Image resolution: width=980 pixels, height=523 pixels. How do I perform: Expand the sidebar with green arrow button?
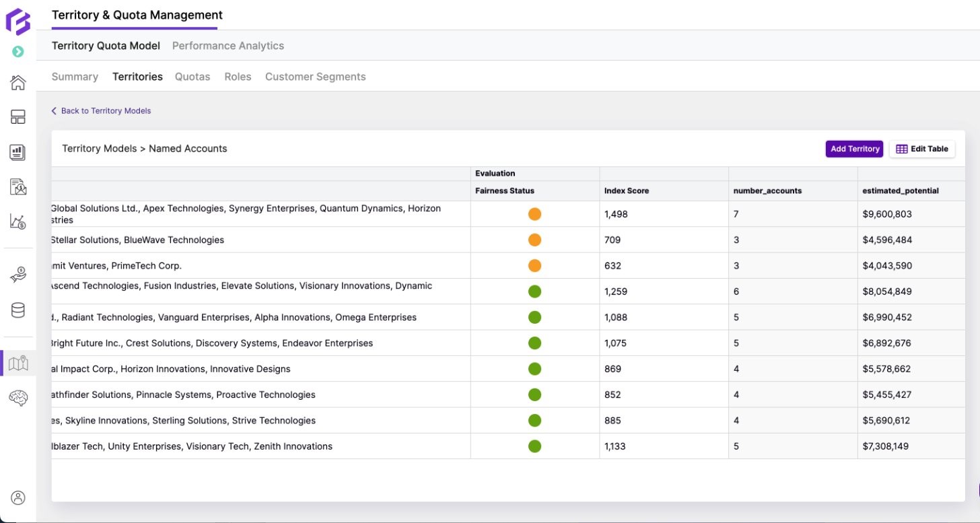coord(18,52)
